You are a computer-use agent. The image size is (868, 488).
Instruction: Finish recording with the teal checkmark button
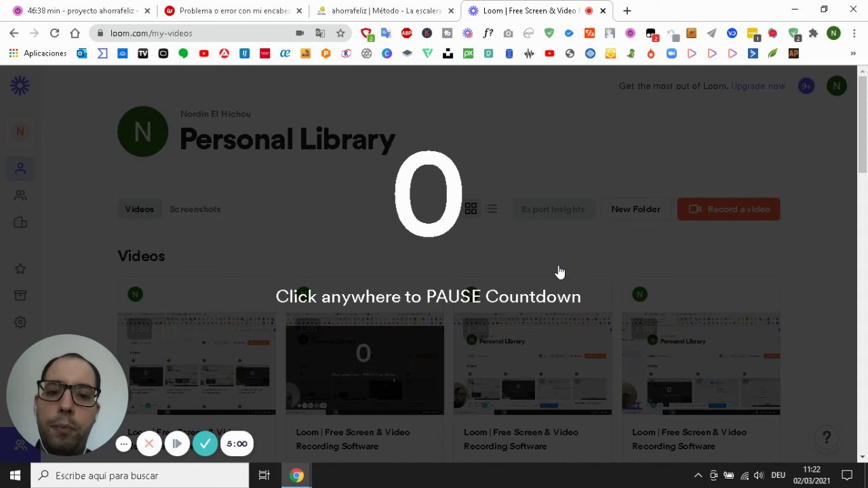click(205, 444)
